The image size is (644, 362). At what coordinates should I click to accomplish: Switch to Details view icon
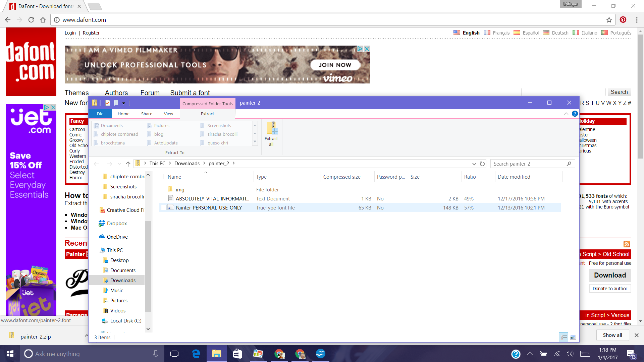pos(563,337)
